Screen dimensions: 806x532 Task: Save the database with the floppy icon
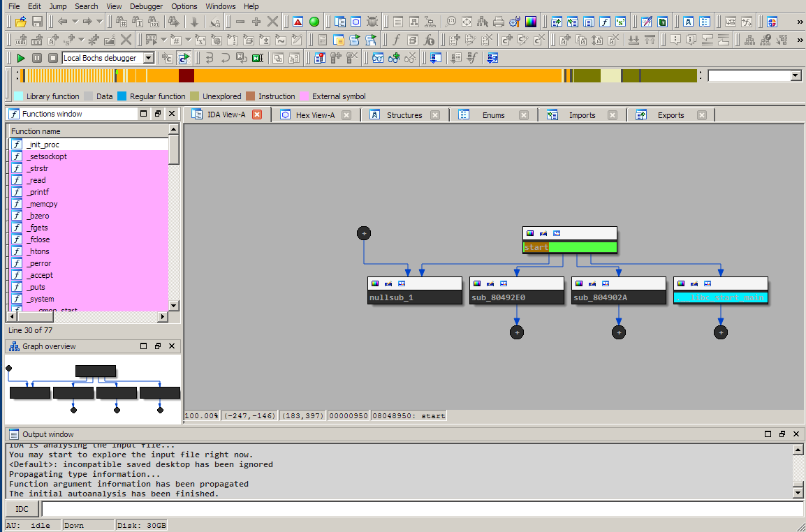click(x=37, y=22)
